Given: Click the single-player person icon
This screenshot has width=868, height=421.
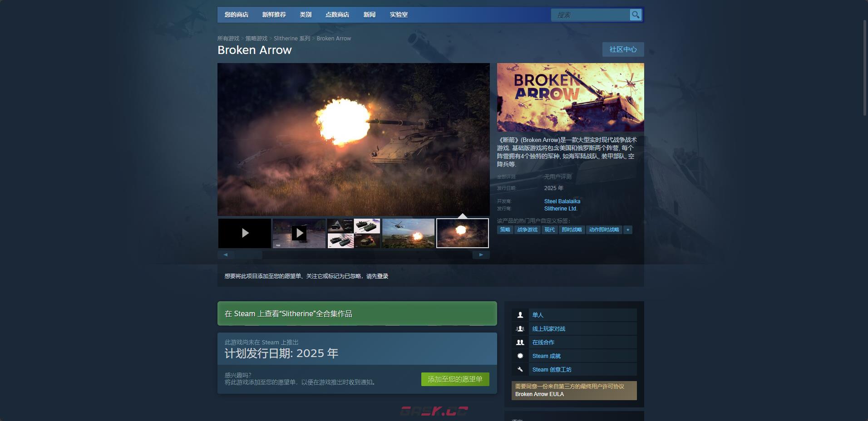Looking at the screenshot, I should point(520,315).
